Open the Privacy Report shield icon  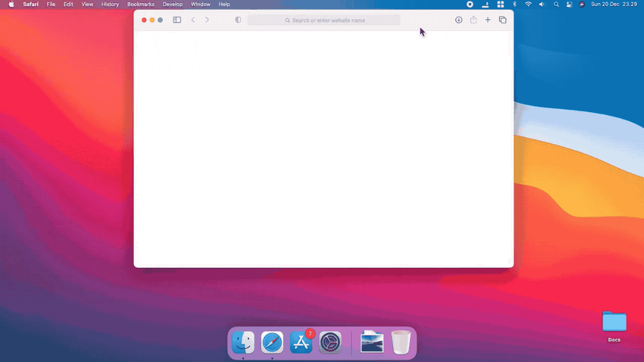pyautogui.click(x=238, y=20)
